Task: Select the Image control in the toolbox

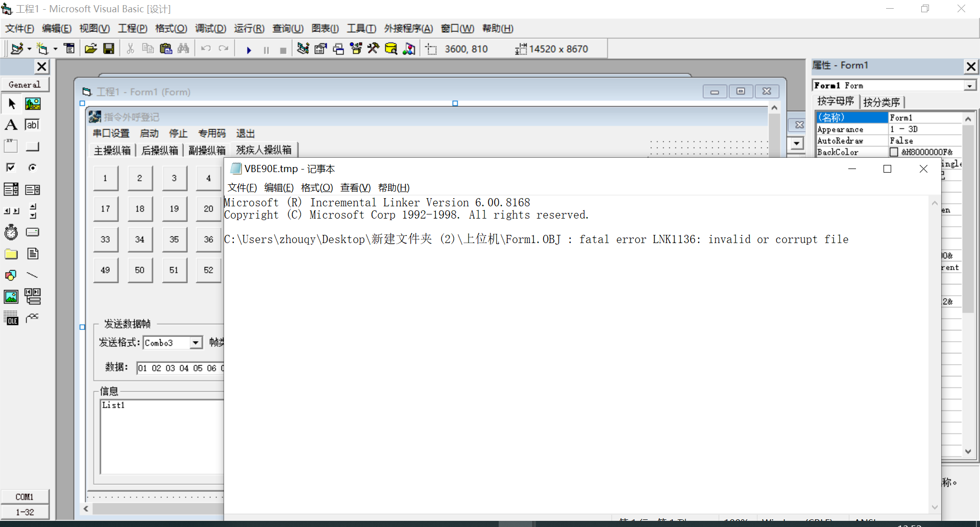Action: tap(11, 297)
